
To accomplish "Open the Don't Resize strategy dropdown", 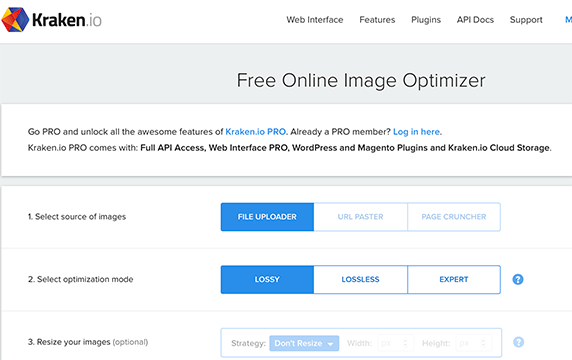I will pyautogui.click(x=304, y=343).
